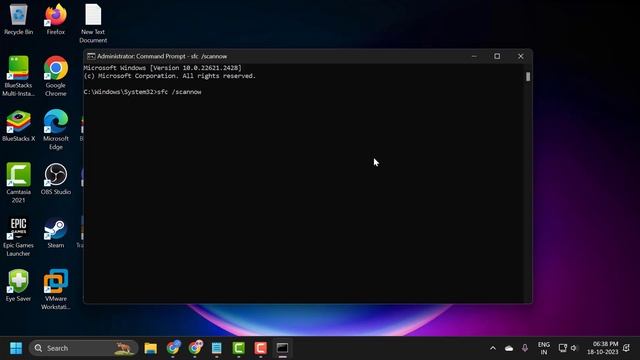Screen dimensions: 640x360
Task: Open BlueStacks Multi-Instance Manager shortcut
Action: 18,76
